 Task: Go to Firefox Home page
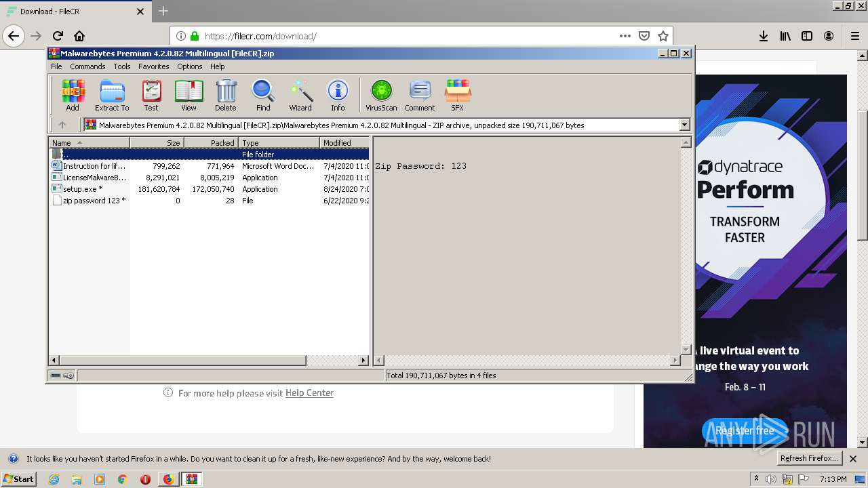tap(79, 36)
